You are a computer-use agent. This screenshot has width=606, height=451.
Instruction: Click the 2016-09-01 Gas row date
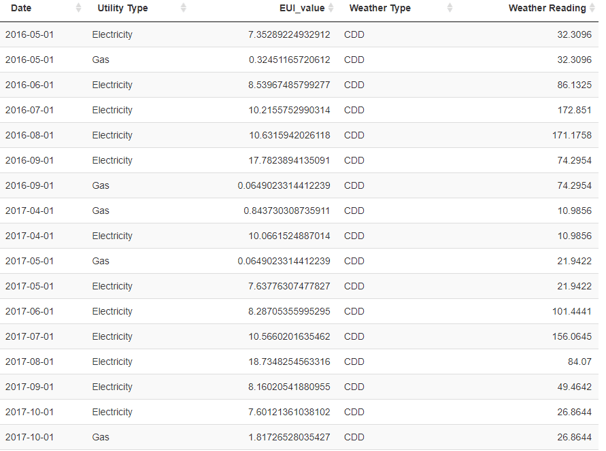(29, 186)
